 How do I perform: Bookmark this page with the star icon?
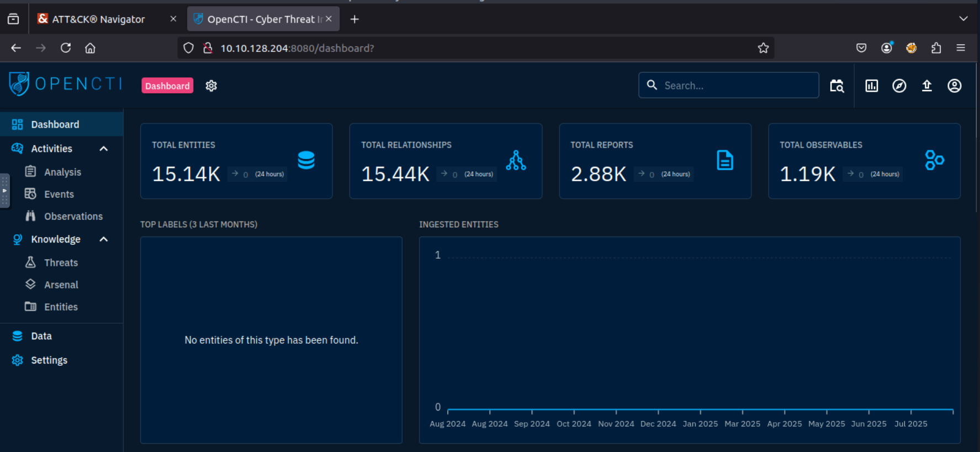click(x=763, y=48)
